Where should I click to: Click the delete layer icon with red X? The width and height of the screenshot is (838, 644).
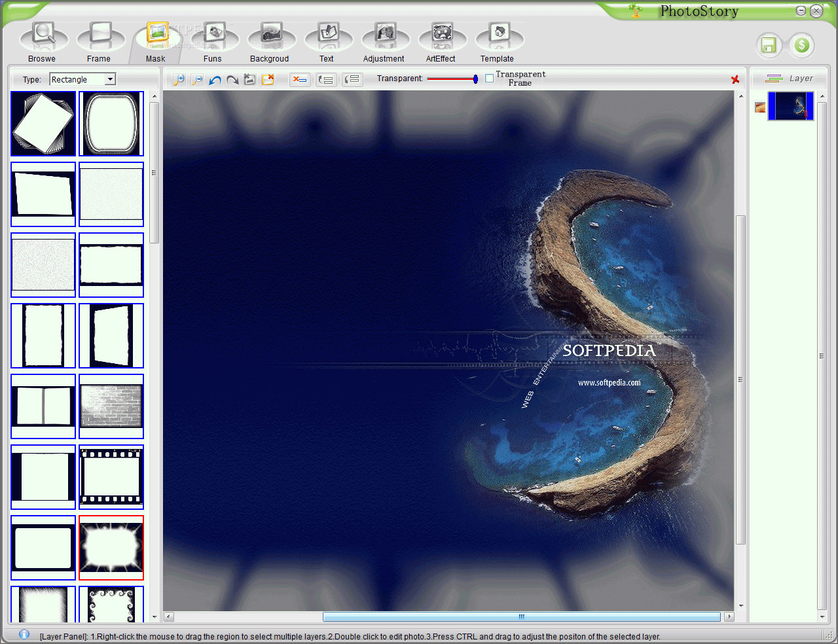(x=300, y=80)
